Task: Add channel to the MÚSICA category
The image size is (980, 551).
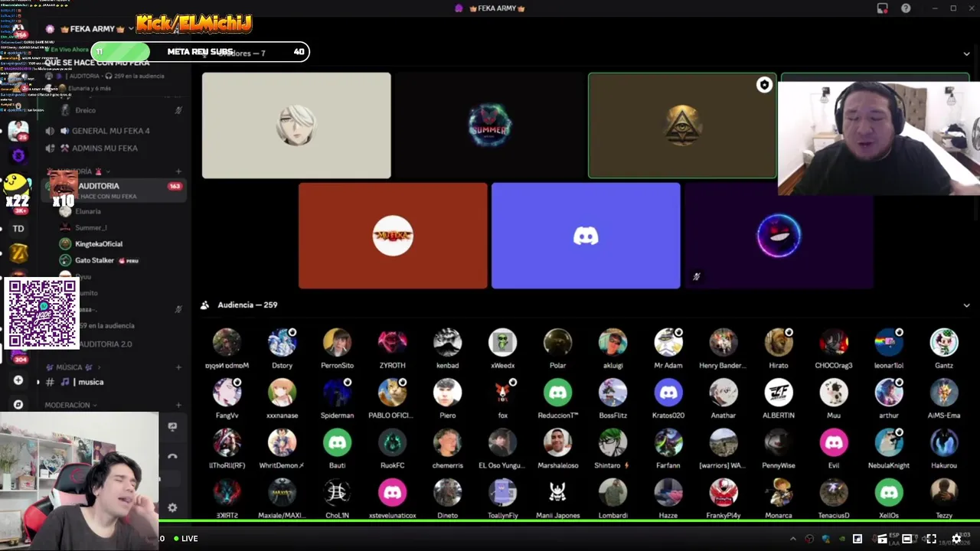Action: point(178,367)
